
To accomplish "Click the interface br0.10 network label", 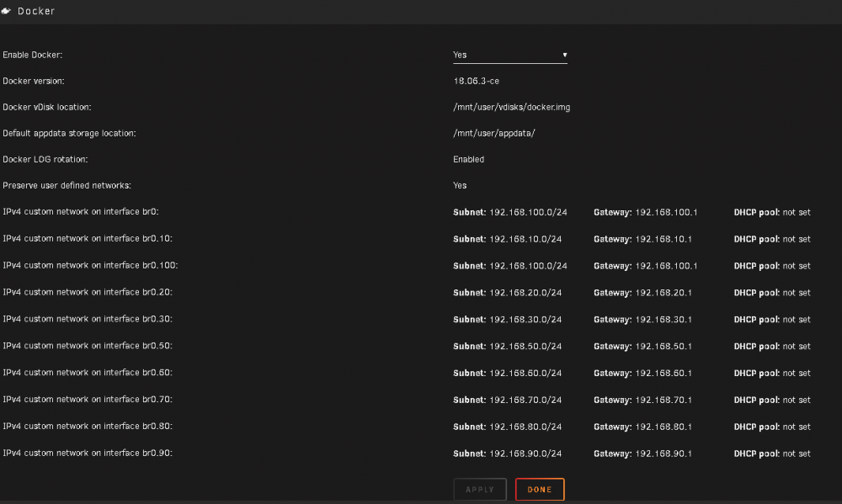I will click(88, 238).
